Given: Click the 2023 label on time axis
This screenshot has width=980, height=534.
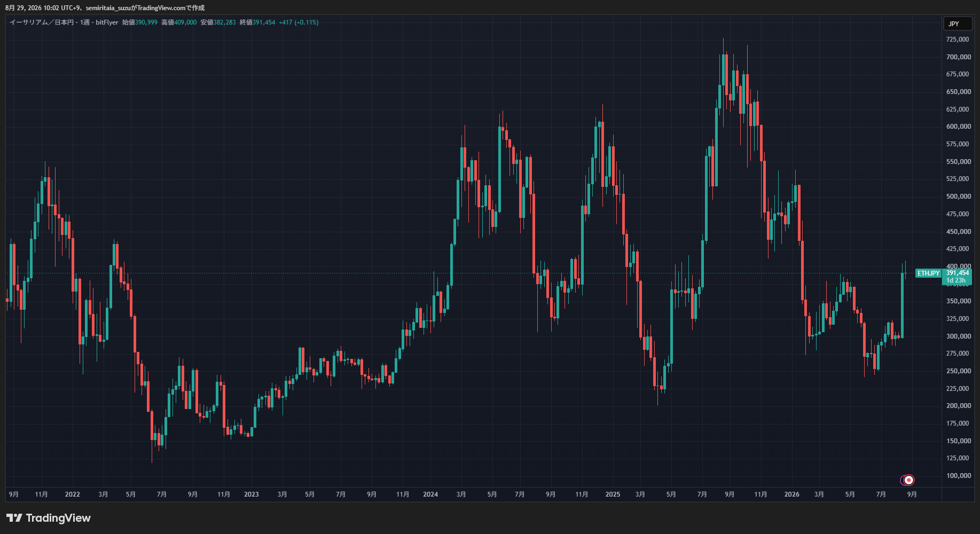Looking at the screenshot, I should [x=252, y=494].
